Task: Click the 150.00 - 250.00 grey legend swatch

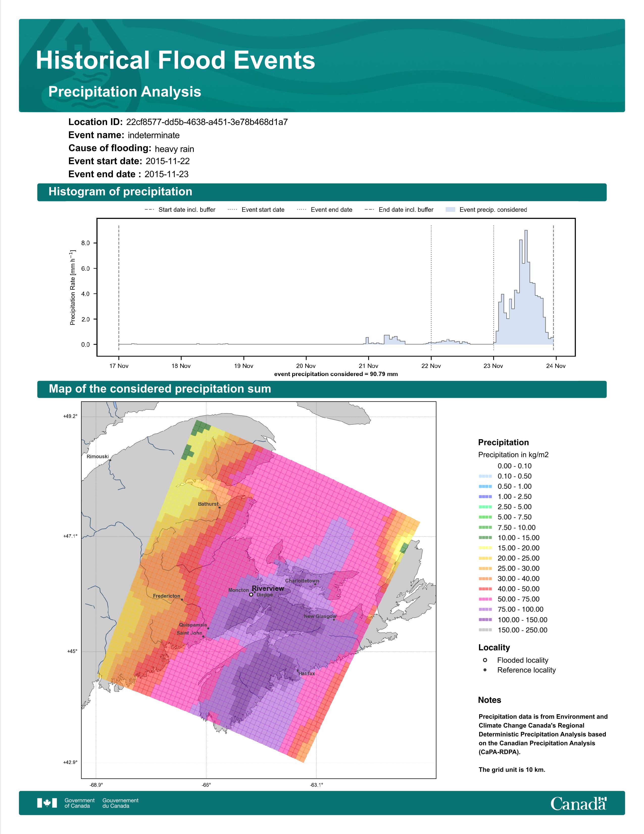Action: pos(485,630)
